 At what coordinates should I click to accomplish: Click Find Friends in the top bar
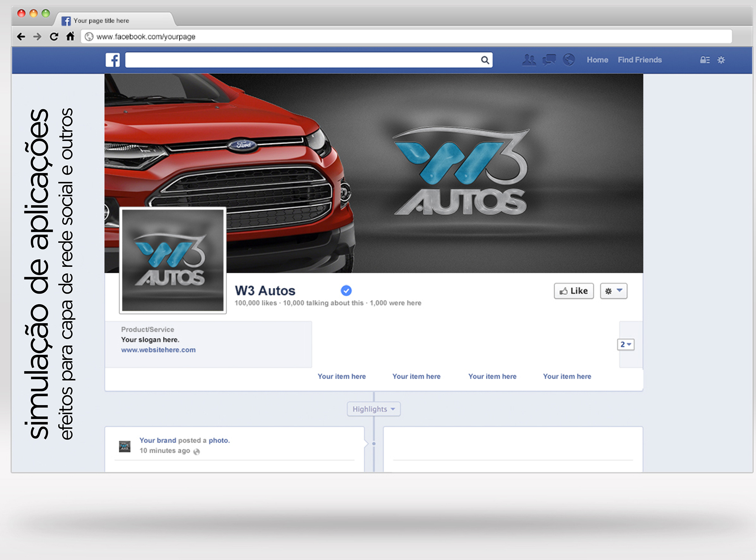pyautogui.click(x=639, y=60)
